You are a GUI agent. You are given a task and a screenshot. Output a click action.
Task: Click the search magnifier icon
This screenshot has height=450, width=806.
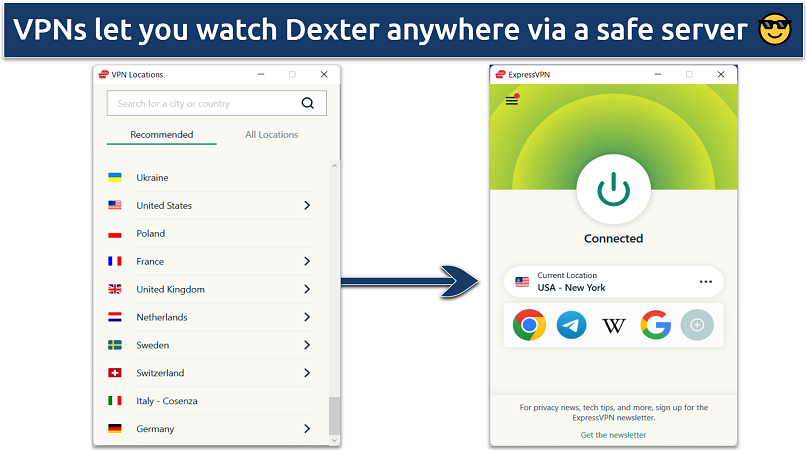tap(307, 103)
